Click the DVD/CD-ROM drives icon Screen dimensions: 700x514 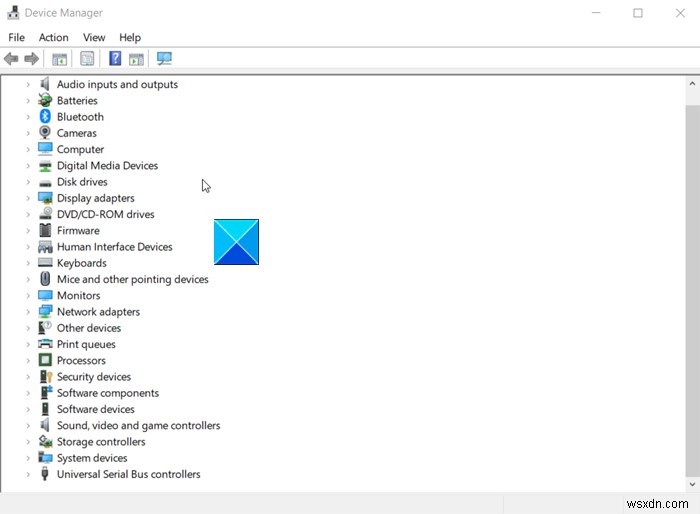point(45,213)
